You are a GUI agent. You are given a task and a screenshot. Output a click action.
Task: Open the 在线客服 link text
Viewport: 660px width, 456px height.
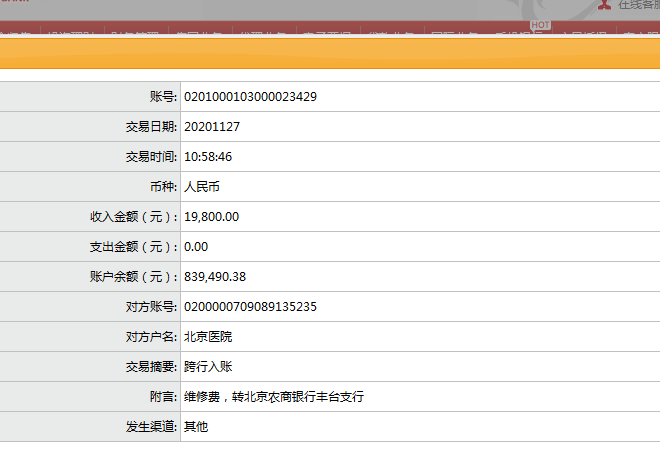click(x=638, y=5)
